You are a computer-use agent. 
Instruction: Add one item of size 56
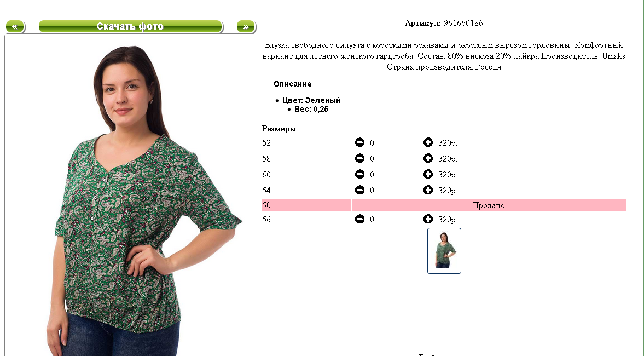click(x=428, y=219)
